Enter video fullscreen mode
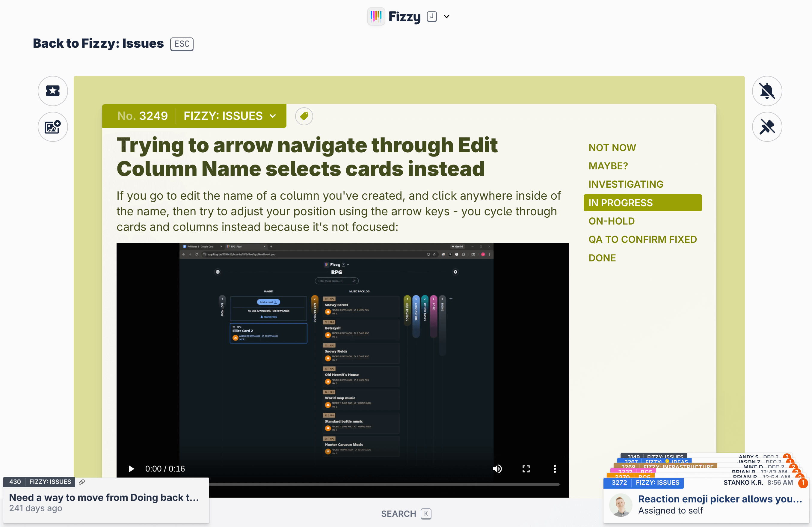 pos(526,469)
